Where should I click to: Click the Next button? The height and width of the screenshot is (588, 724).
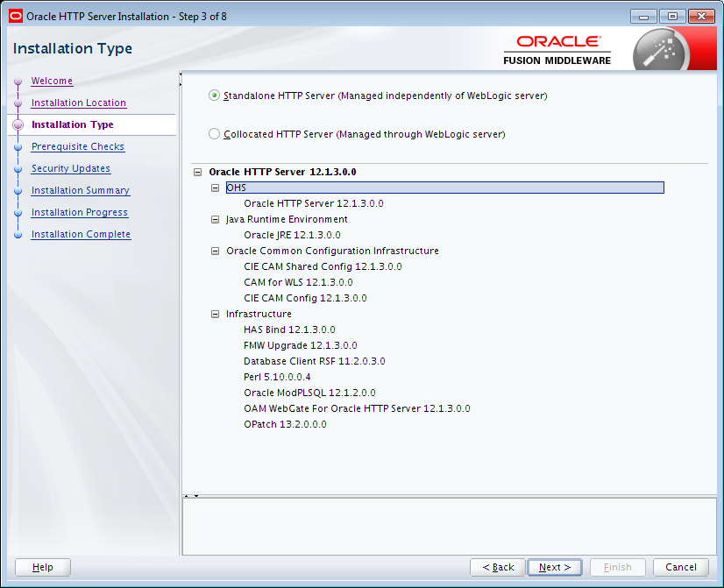click(x=554, y=567)
